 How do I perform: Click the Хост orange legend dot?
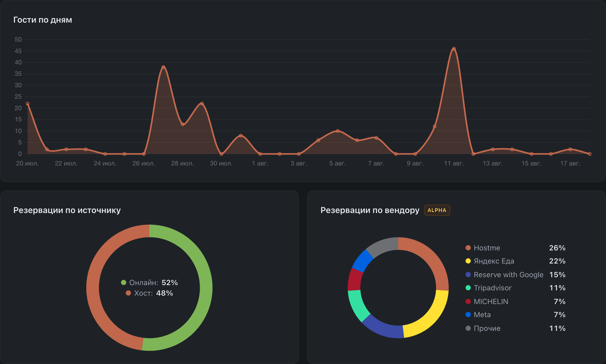tap(128, 293)
